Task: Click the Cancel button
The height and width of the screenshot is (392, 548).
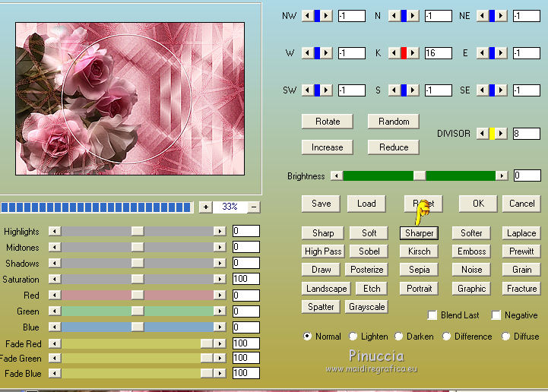Action: coord(521,204)
